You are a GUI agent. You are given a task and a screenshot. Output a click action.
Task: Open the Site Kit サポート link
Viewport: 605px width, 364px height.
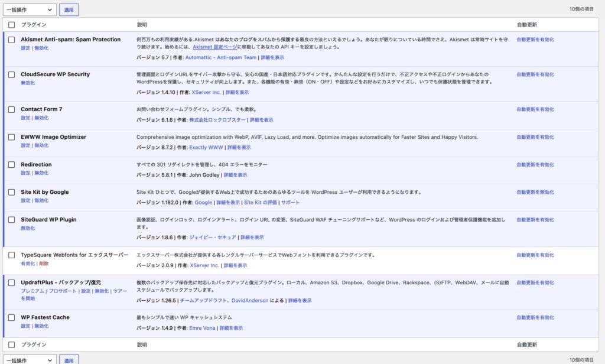(290, 203)
